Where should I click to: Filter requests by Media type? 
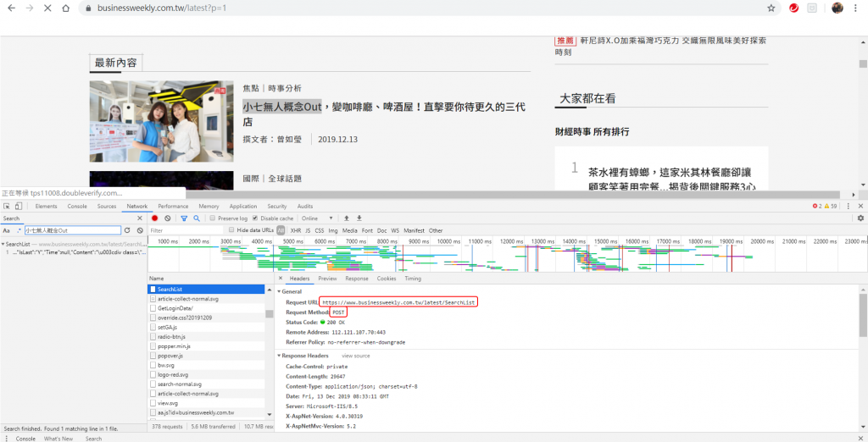click(x=350, y=230)
